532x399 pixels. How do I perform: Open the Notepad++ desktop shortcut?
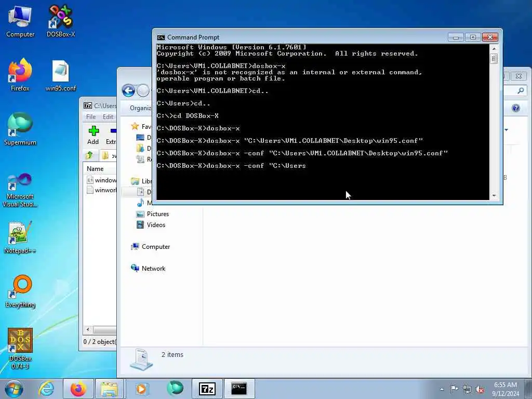[x=20, y=237]
